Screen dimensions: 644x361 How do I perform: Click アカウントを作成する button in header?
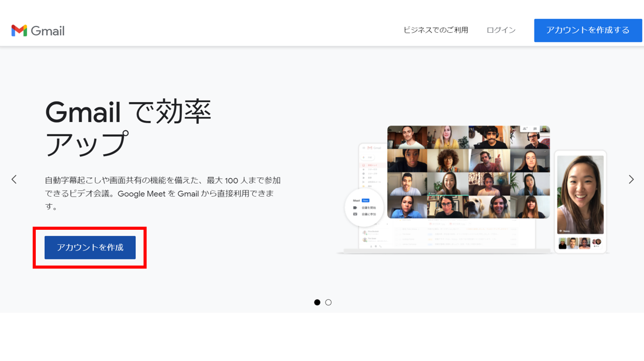[588, 30]
